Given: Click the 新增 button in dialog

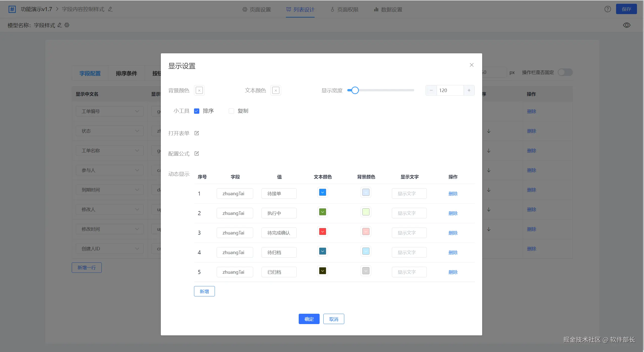Looking at the screenshot, I should [204, 291].
